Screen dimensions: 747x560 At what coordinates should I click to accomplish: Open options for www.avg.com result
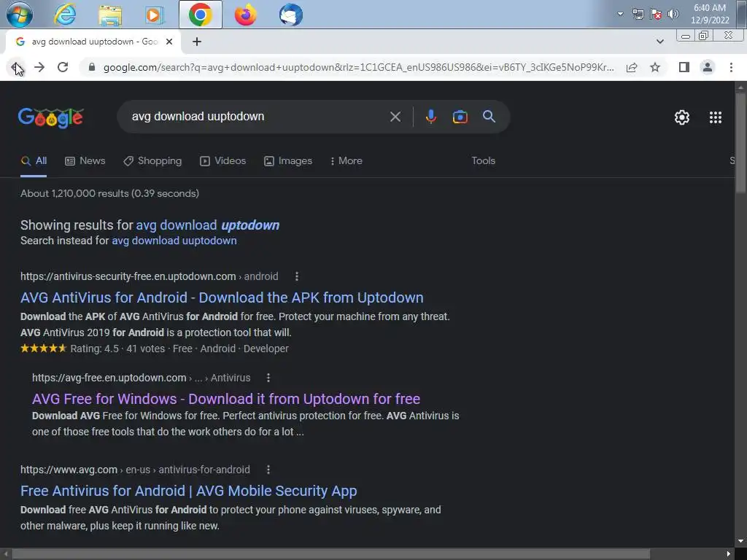(268, 470)
